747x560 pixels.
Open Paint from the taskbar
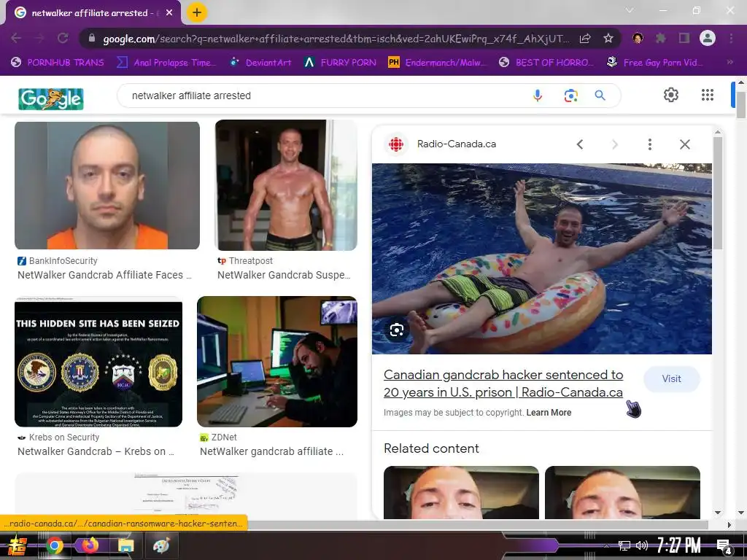coord(161,545)
